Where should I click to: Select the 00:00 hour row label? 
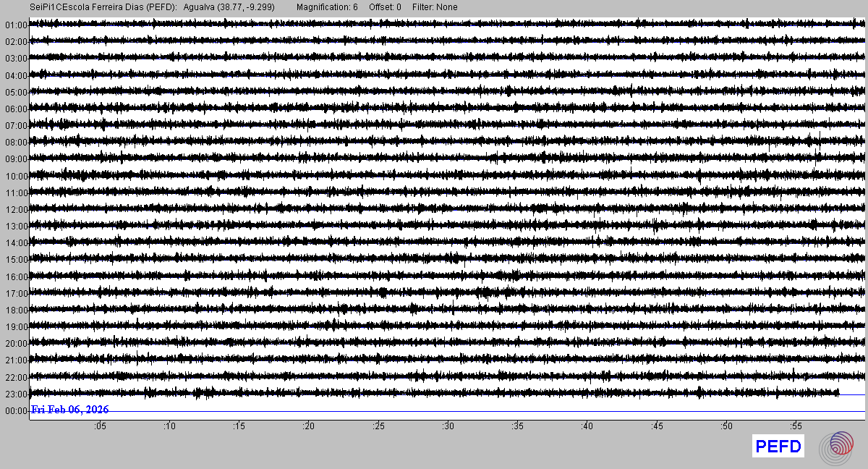pos(15,411)
